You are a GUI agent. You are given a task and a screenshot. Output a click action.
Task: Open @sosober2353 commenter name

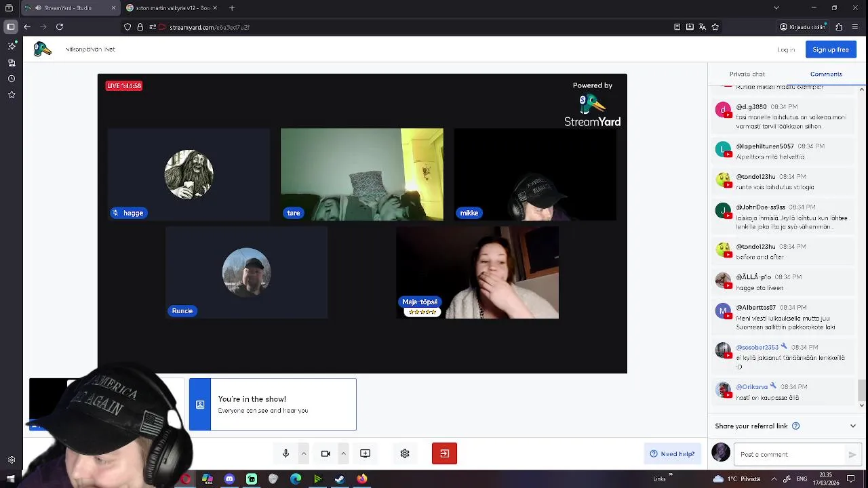[757, 348]
